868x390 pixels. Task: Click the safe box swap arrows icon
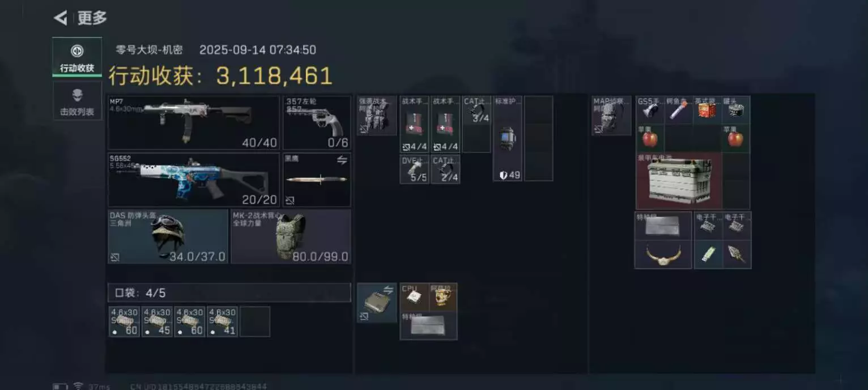click(x=388, y=290)
